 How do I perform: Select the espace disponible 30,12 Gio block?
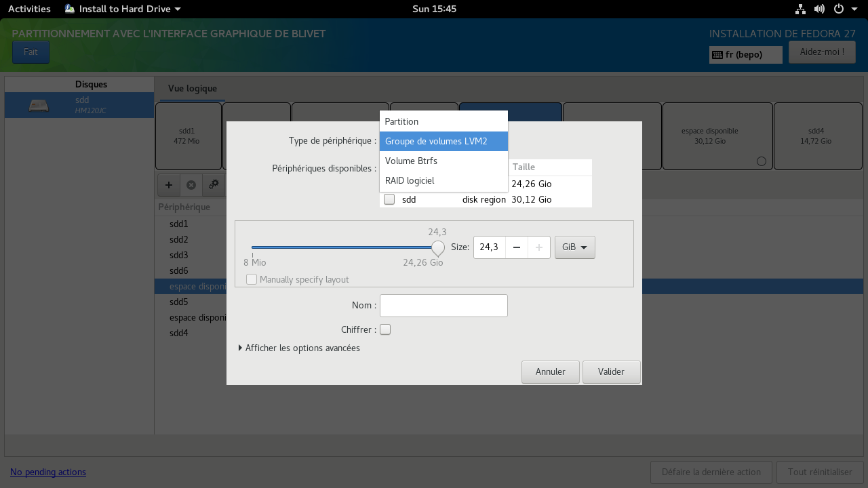[x=717, y=136]
